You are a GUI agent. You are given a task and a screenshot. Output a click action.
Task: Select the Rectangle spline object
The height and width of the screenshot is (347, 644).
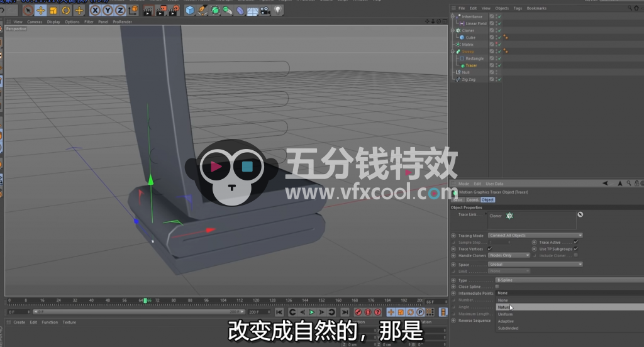click(474, 58)
